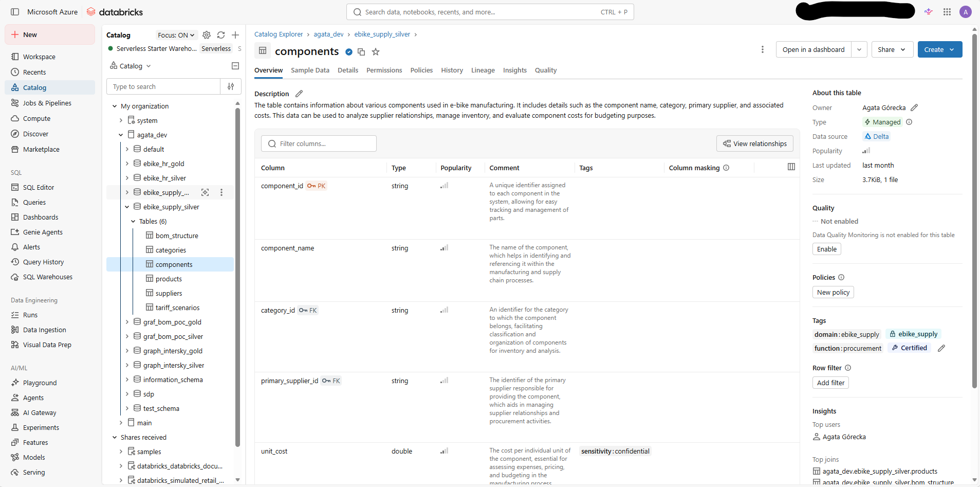Expand the main catalog

121,423
